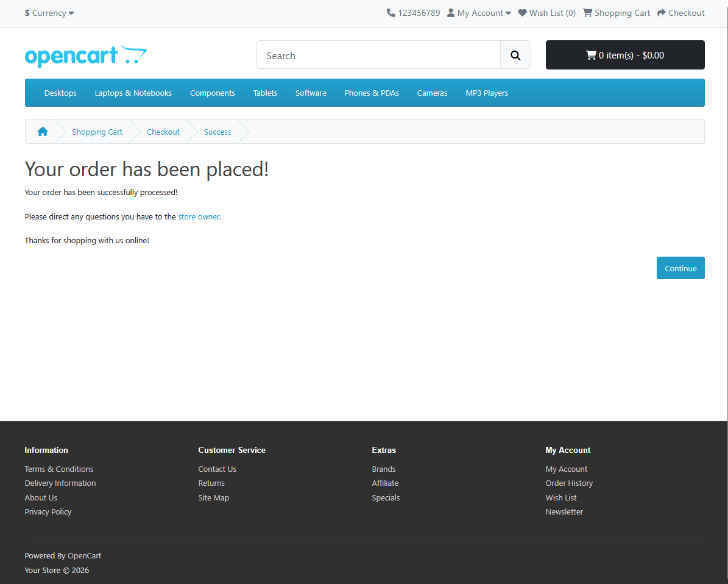This screenshot has height=584, width=728.
Task: Click the home icon in breadcrumb
Action: tap(43, 132)
